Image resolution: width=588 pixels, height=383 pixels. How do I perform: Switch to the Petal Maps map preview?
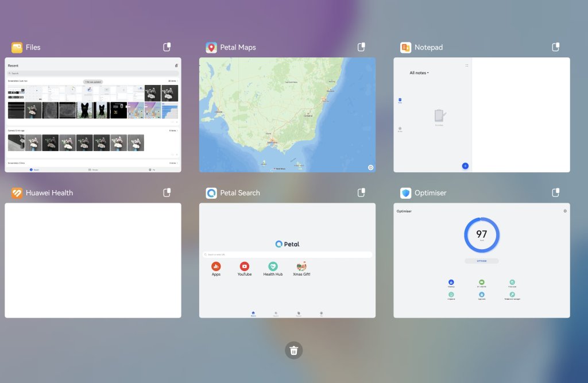tap(287, 115)
